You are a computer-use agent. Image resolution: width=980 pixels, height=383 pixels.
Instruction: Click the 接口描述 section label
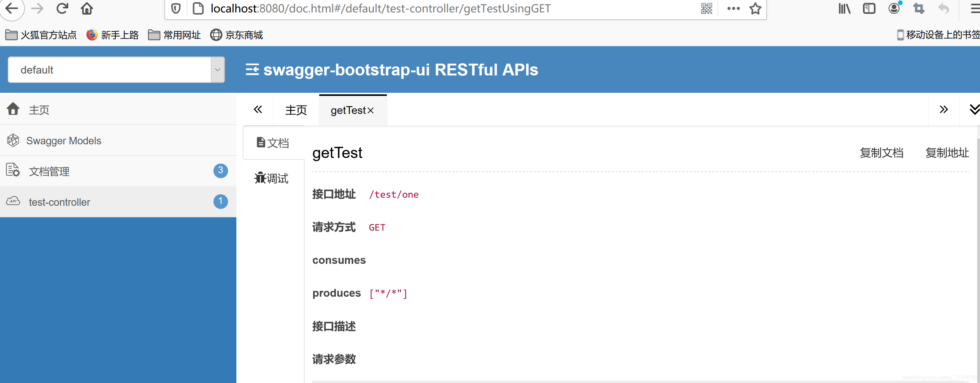click(x=334, y=326)
